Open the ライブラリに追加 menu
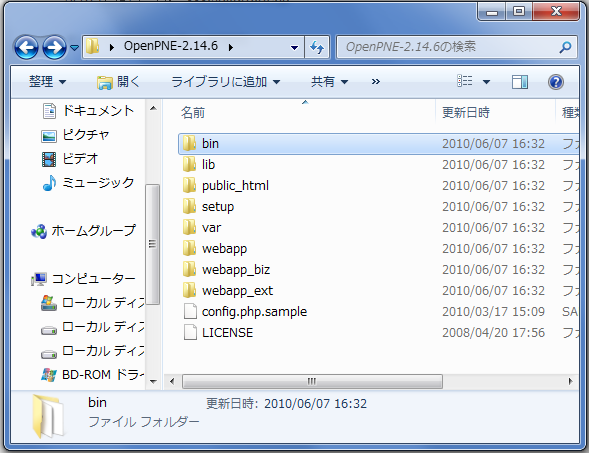589x453 pixels. click(x=225, y=82)
